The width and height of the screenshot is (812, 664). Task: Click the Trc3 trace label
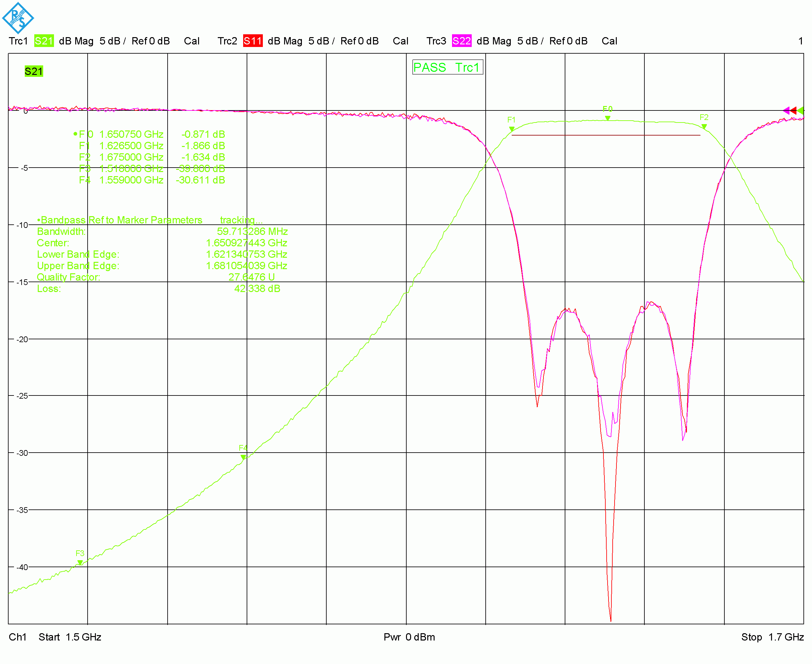pyautogui.click(x=436, y=41)
